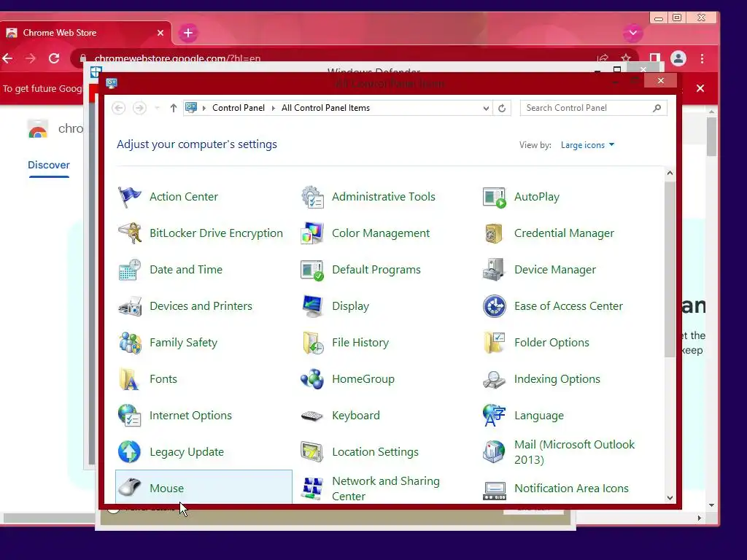Open address bar history dropdown arrow

(x=486, y=108)
